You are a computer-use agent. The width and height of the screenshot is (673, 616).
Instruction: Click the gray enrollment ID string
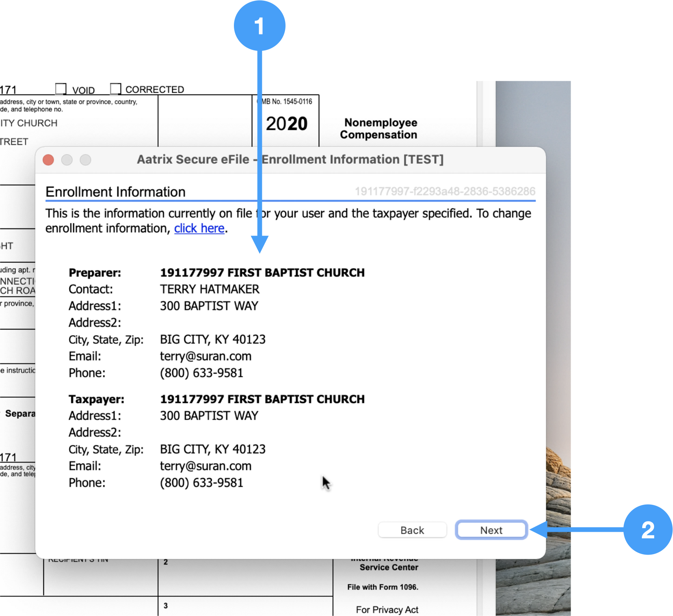[445, 191]
